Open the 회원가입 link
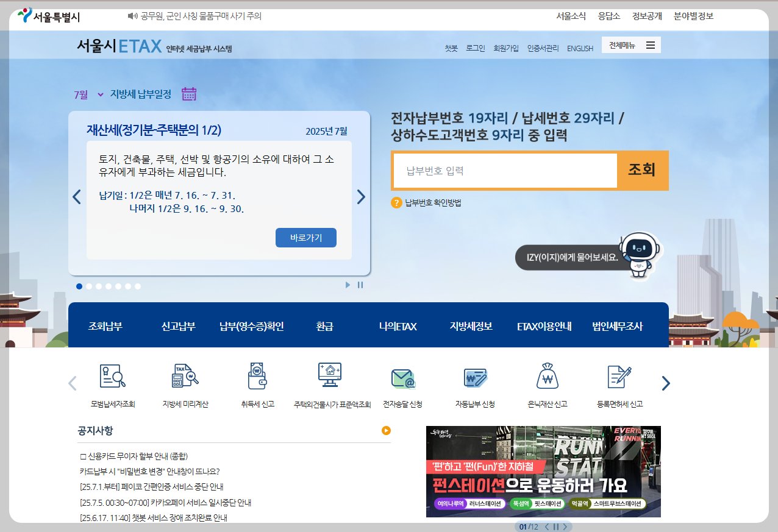778x532 pixels. tap(506, 48)
